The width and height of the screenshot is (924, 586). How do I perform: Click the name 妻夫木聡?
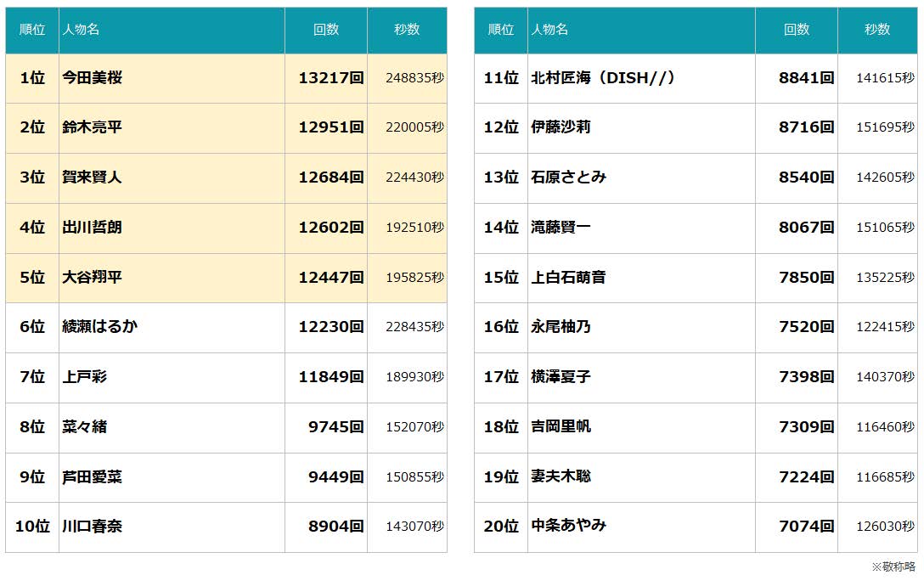tap(561, 477)
